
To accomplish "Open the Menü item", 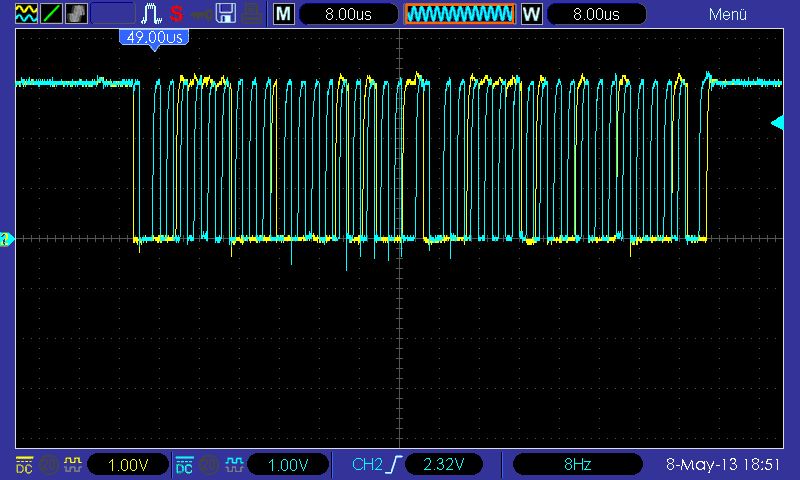I will (x=728, y=14).
